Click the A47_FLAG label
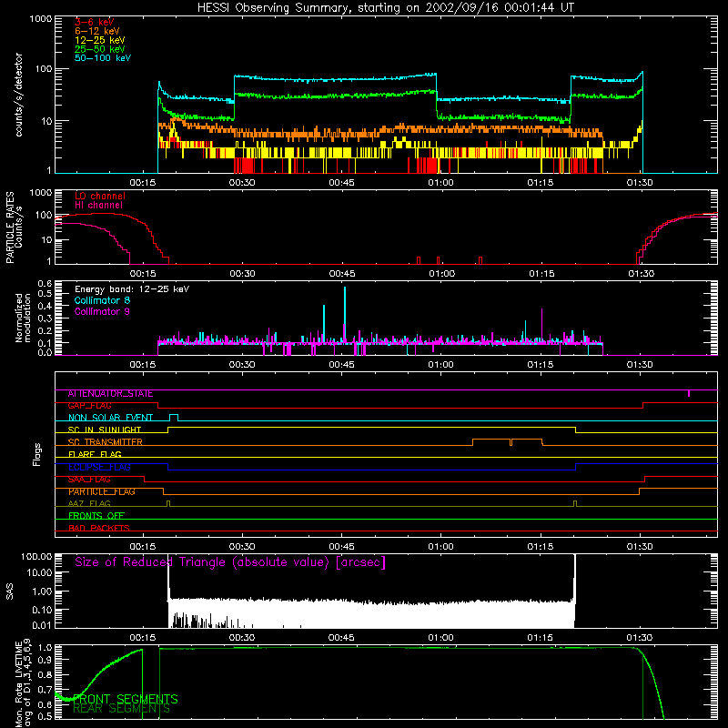 [89, 503]
